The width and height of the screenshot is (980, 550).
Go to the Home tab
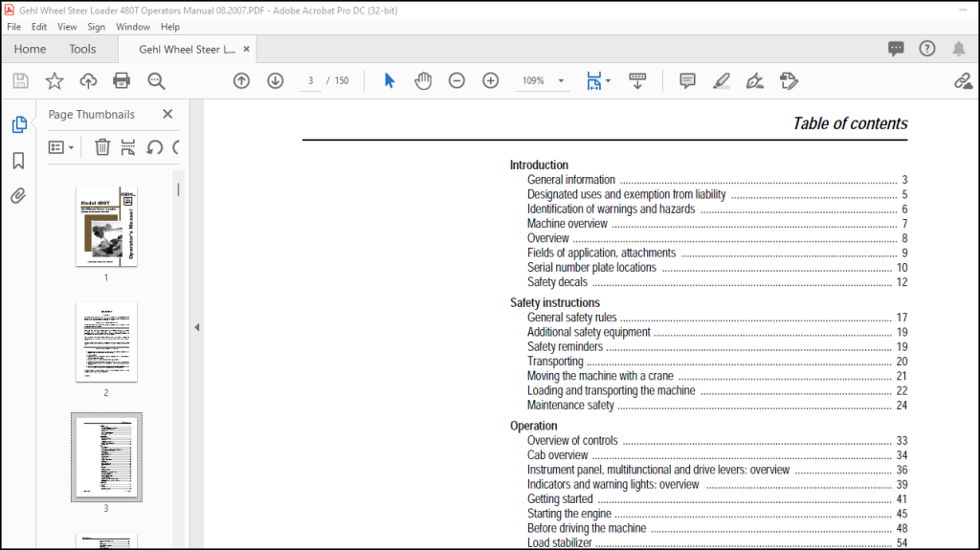tap(30, 49)
